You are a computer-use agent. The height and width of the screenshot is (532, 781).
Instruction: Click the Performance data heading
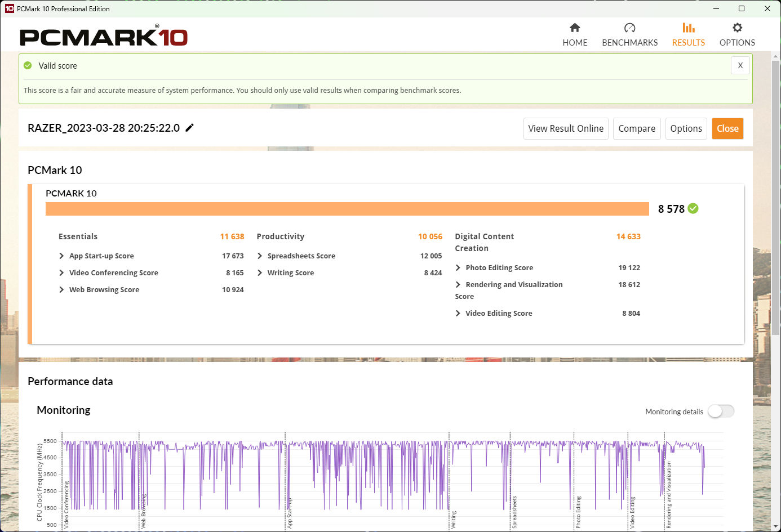point(70,381)
